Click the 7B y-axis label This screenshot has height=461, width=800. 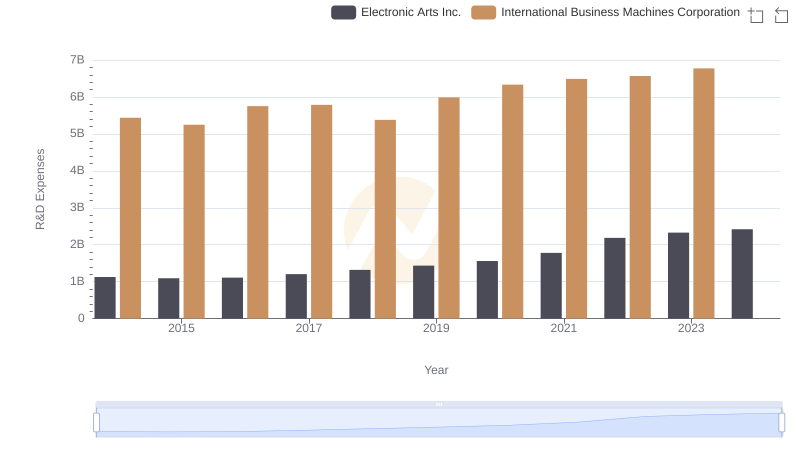77,60
